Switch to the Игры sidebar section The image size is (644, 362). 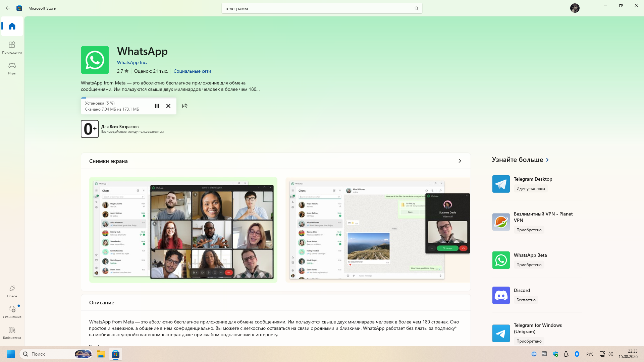12,68
